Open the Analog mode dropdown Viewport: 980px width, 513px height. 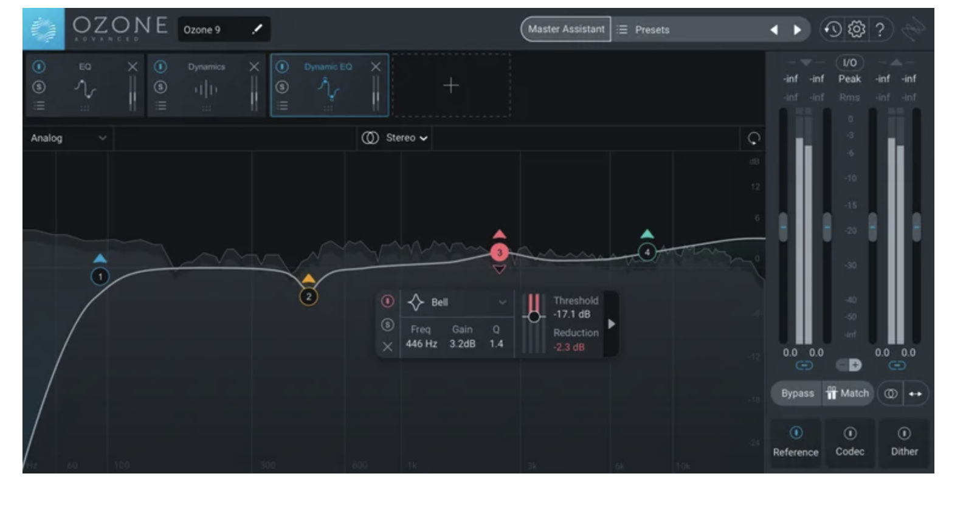tap(68, 138)
